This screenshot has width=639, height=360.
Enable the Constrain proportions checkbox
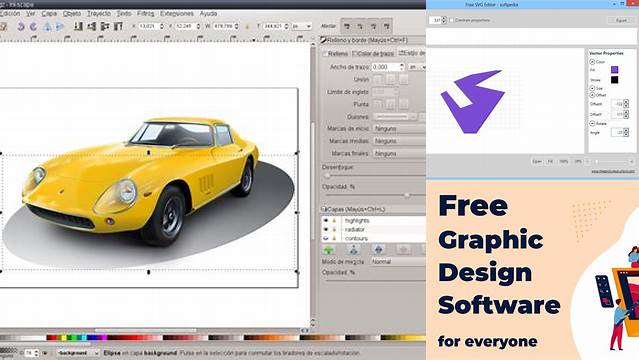coord(451,20)
